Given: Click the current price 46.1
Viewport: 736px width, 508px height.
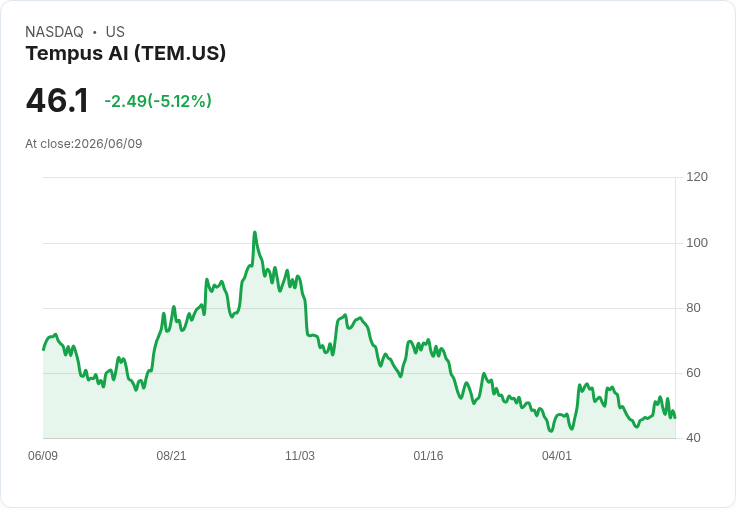Looking at the screenshot, I should click(57, 100).
